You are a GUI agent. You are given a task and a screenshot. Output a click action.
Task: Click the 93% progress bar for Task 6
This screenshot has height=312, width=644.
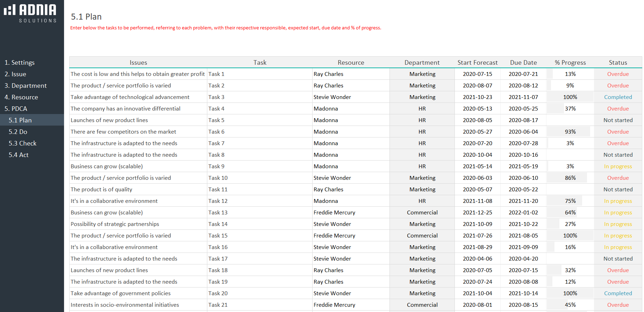tap(570, 132)
